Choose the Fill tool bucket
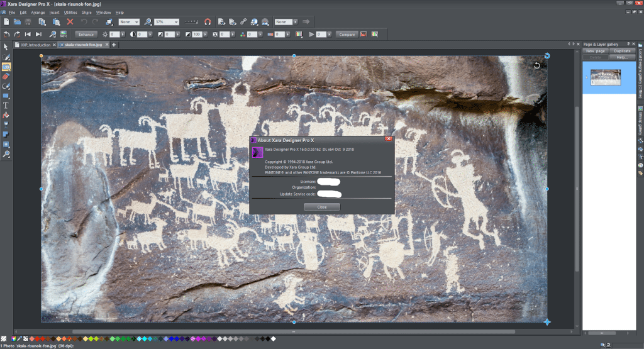The height and width of the screenshot is (349, 644). pos(6,115)
